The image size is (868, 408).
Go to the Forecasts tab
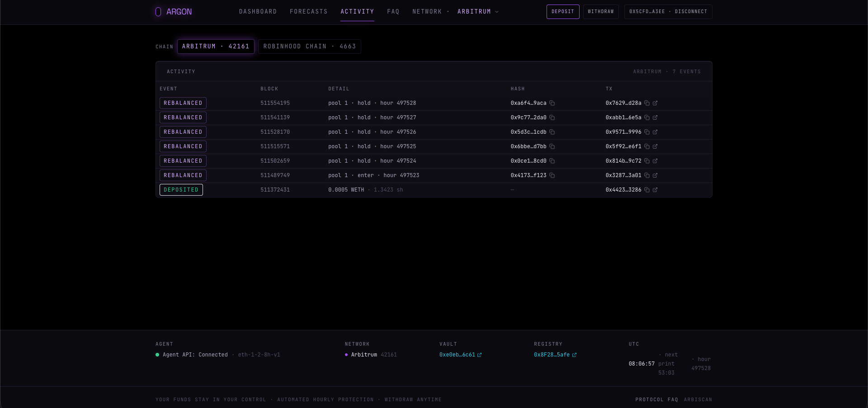309,12
